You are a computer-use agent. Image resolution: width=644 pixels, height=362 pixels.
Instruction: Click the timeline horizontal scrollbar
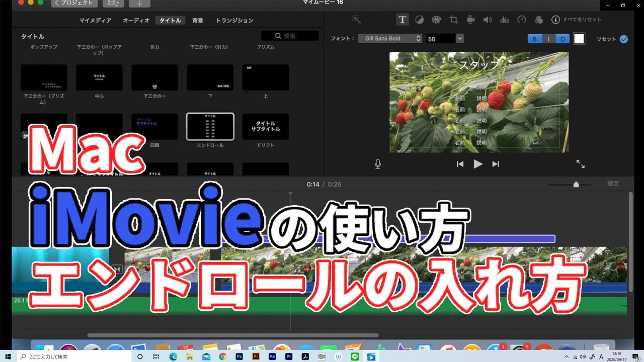click(x=233, y=335)
